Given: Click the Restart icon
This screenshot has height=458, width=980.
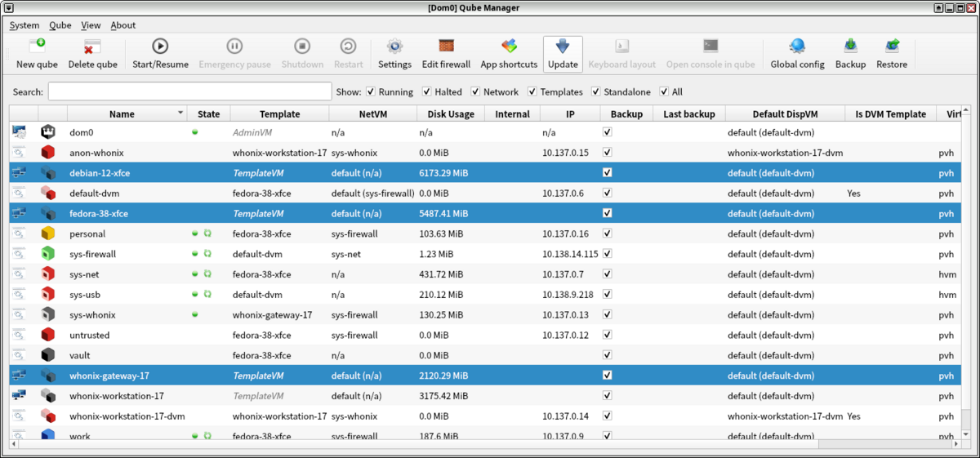Looking at the screenshot, I should (348, 47).
